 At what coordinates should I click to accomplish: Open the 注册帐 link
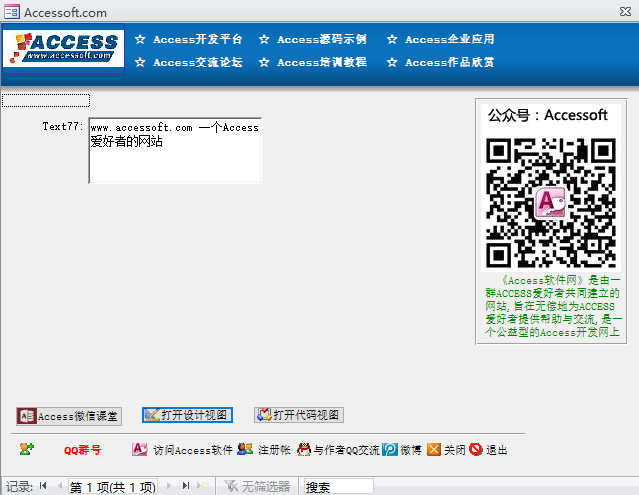[x=274, y=450]
